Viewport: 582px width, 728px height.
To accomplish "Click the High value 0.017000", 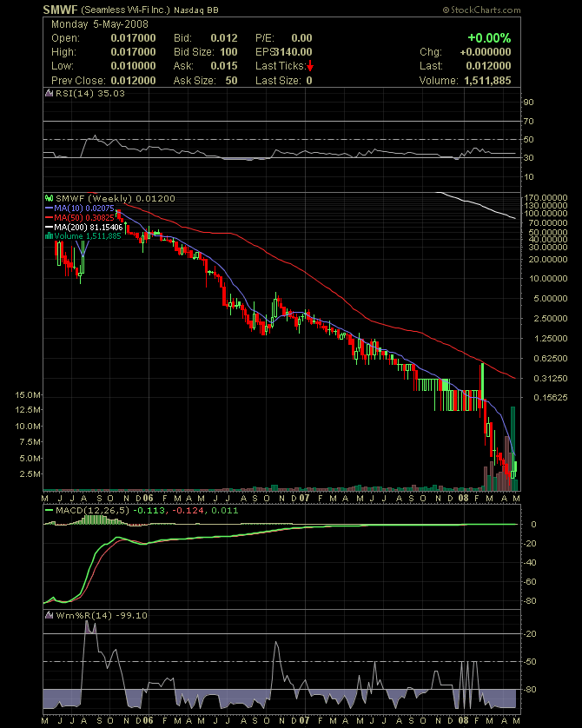I will pyautogui.click(x=133, y=52).
